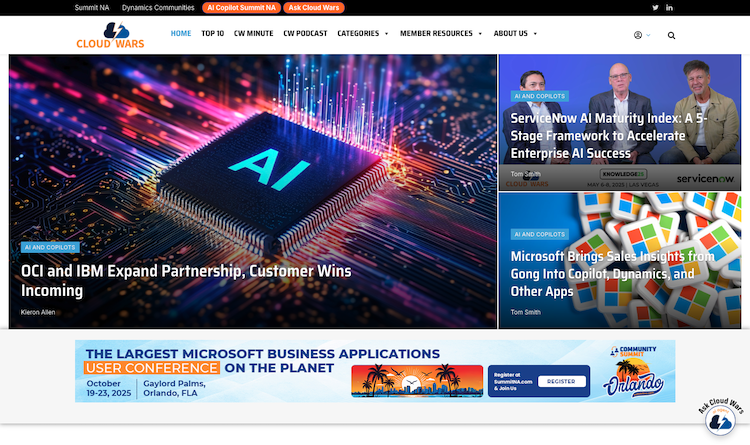Follow the Dynamics Communities link
Viewport: 750px width, 445px height.
(x=158, y=8)
